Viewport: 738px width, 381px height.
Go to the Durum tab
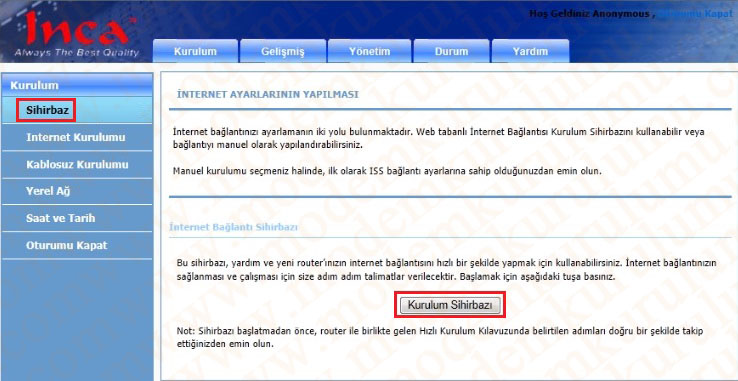[451, 51]
